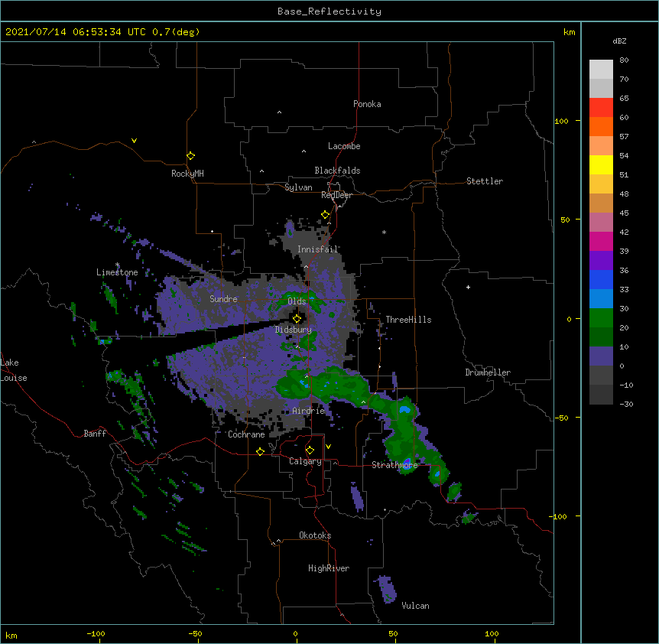Click the Lake Louise label

pyautogui.click(x=14, y=370)
